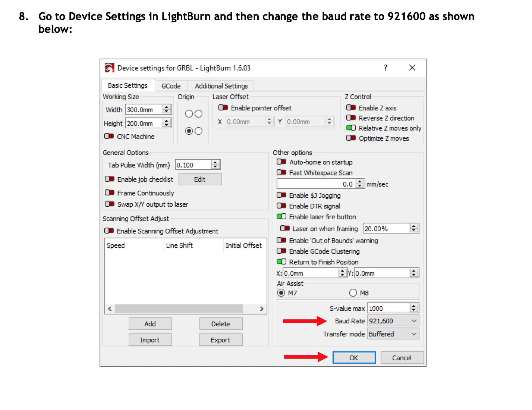Open the Transfer mode dropdown
This screenshot has height=410, width=532.
pyautogui.click(x=393, y=334)
